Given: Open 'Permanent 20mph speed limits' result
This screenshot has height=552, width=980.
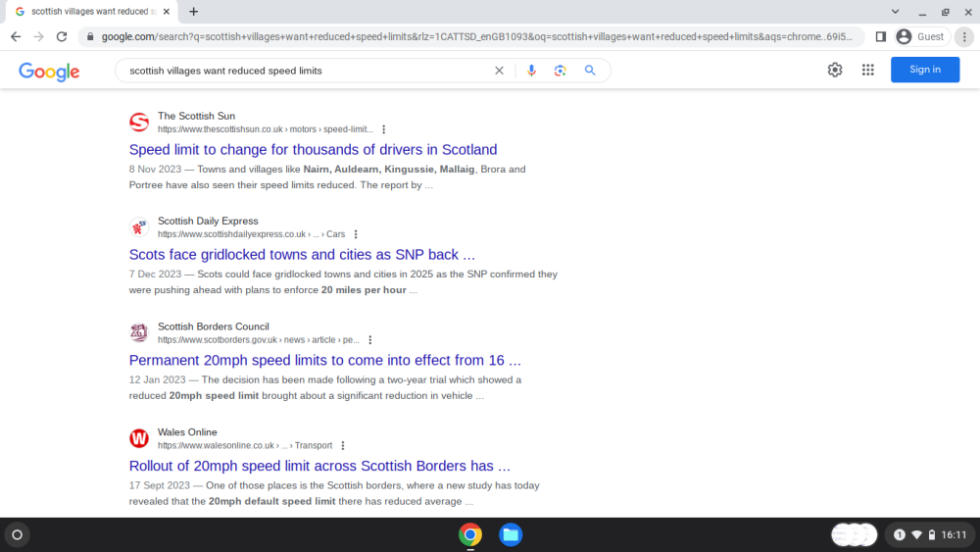Looking at the screenshot, I should [x=325, y=360].
